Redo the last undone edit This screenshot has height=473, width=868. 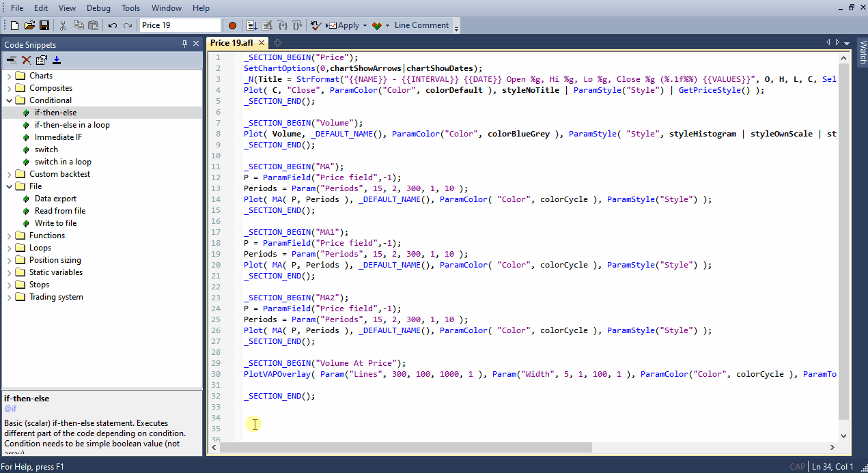click(x=128, y=25)
